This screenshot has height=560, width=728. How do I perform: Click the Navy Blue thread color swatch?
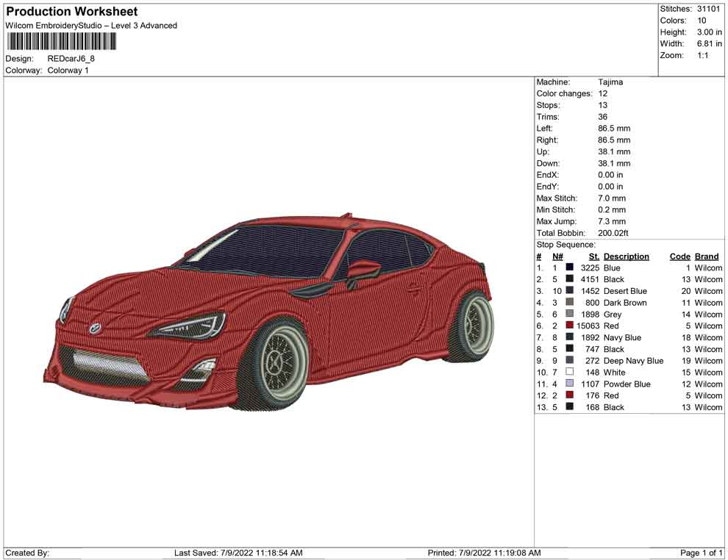pyautogui.click(x=569, y=337)
